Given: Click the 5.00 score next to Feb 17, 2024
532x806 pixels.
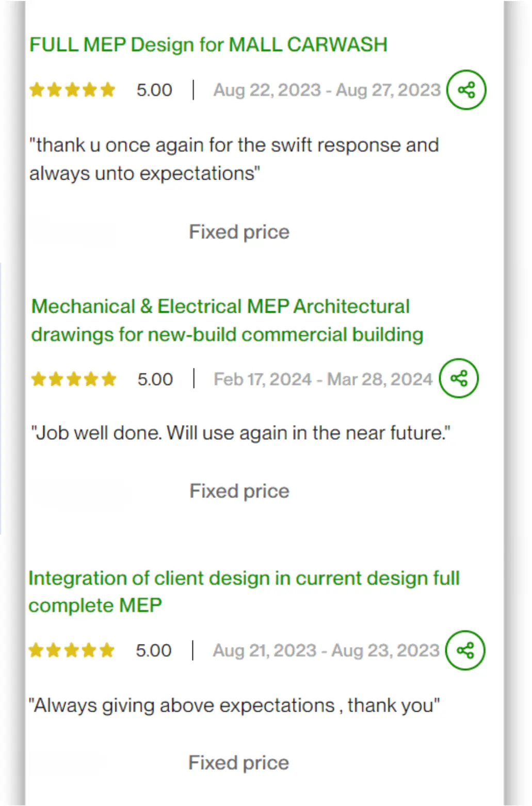Looking at the screenshot, I should click(x=155, y=379).
